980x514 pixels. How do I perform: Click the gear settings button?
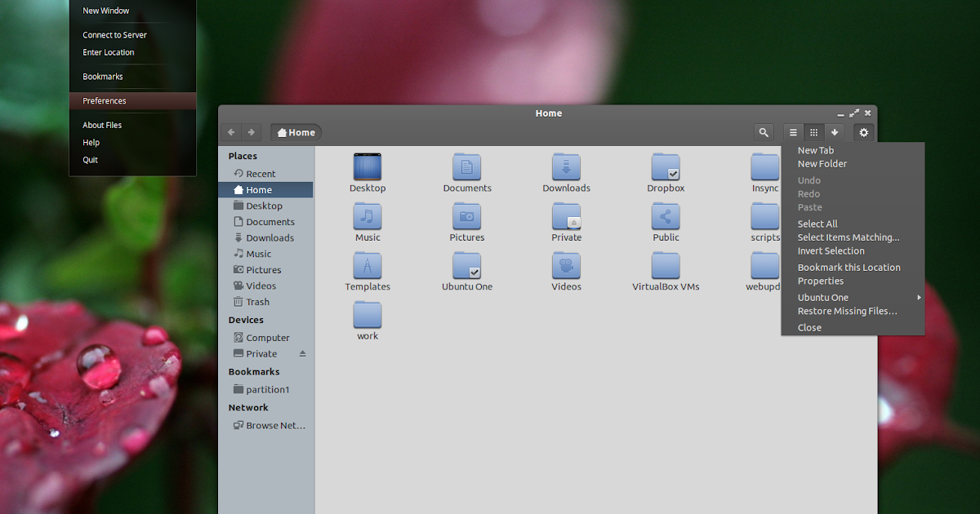point(864,132)
